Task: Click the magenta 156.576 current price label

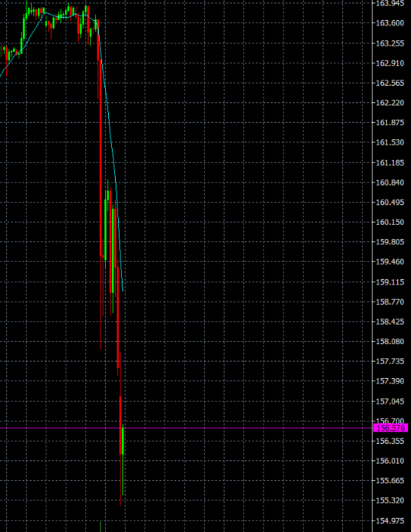Action: pos(390,428)
